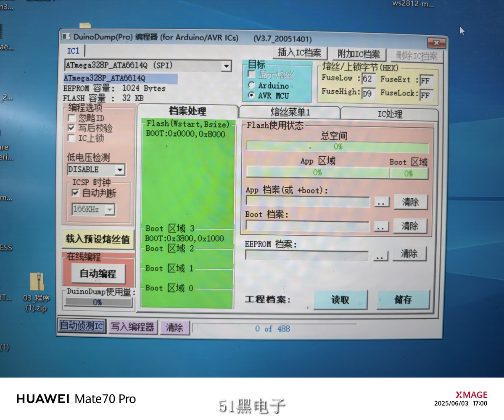
Task: Click the Boot 档案 path field
Action: coord(307,226)
